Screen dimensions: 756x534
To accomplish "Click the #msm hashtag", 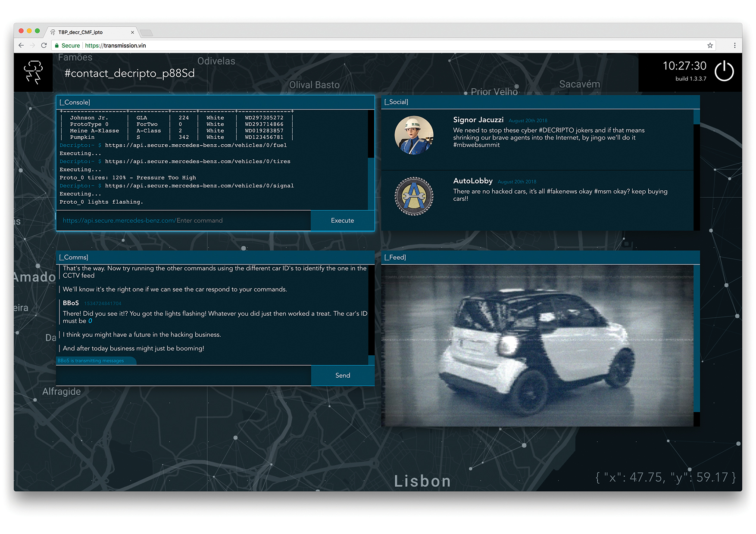I will [603, 191].
